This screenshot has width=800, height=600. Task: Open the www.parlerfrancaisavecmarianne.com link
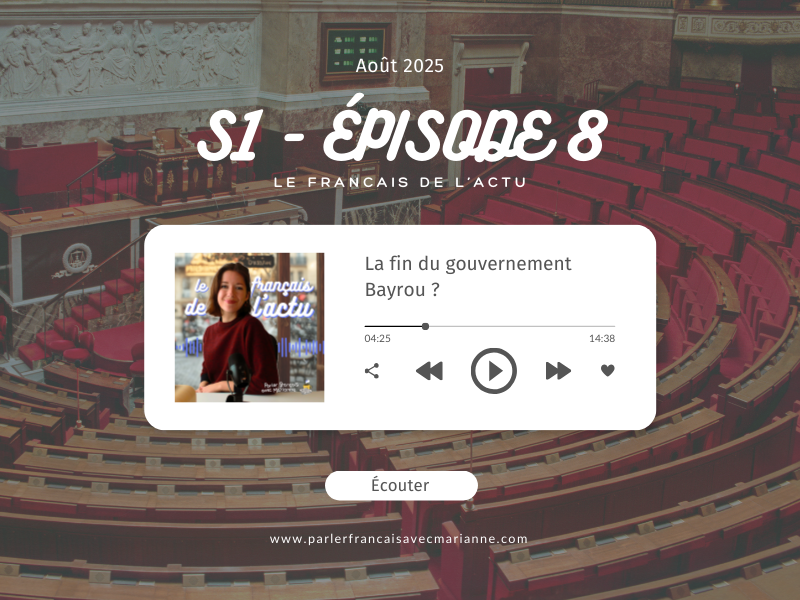click(399, 539)
